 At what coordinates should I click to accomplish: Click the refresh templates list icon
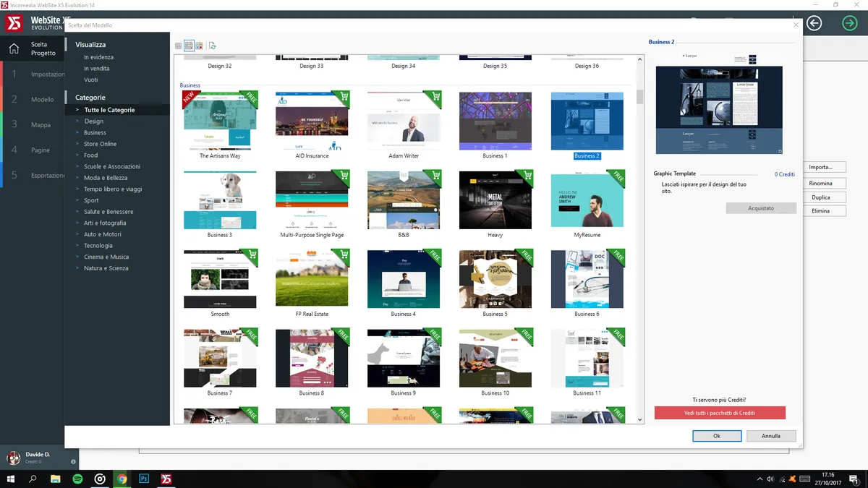pyautogui.click(x=212, y=46)
